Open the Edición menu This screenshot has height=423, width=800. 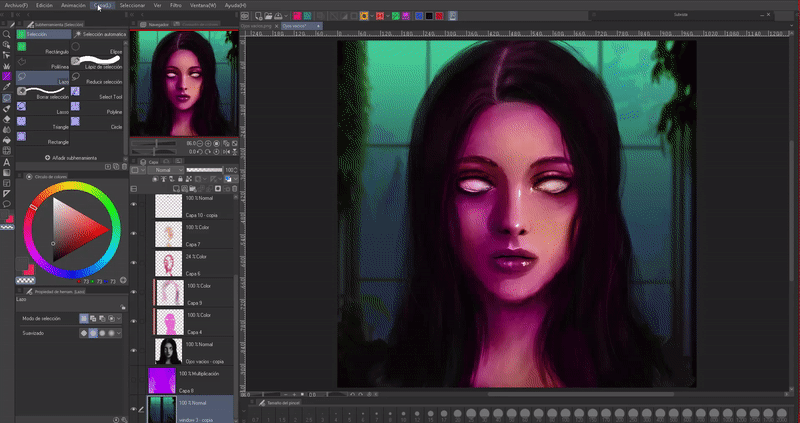pos(44,5)
